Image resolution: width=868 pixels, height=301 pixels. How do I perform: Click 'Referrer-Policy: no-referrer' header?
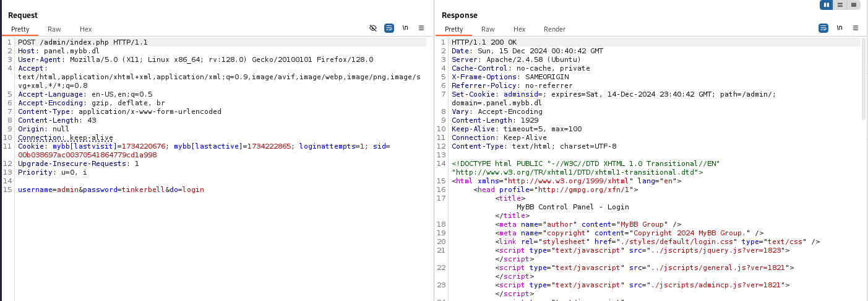tap(512, 85)
